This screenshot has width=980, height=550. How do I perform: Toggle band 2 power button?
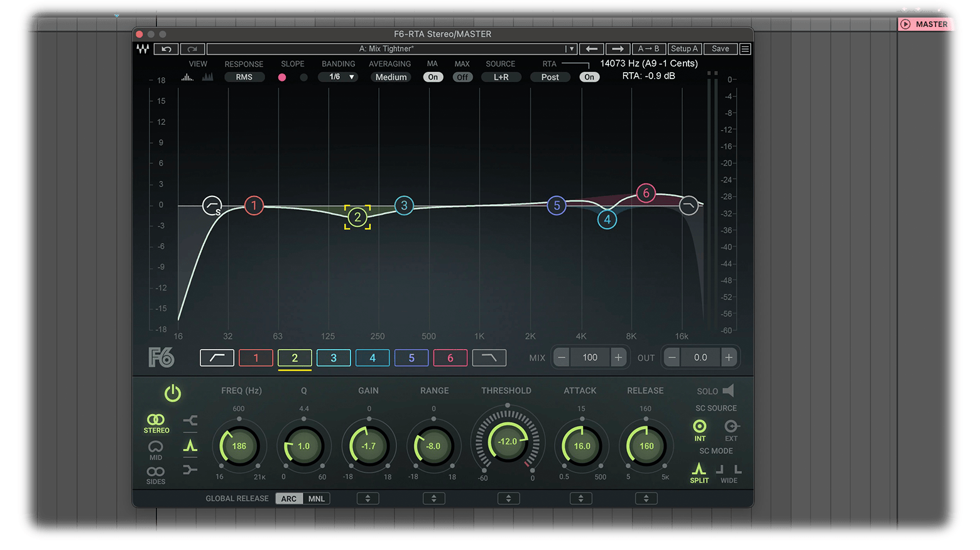coord(173,393)
